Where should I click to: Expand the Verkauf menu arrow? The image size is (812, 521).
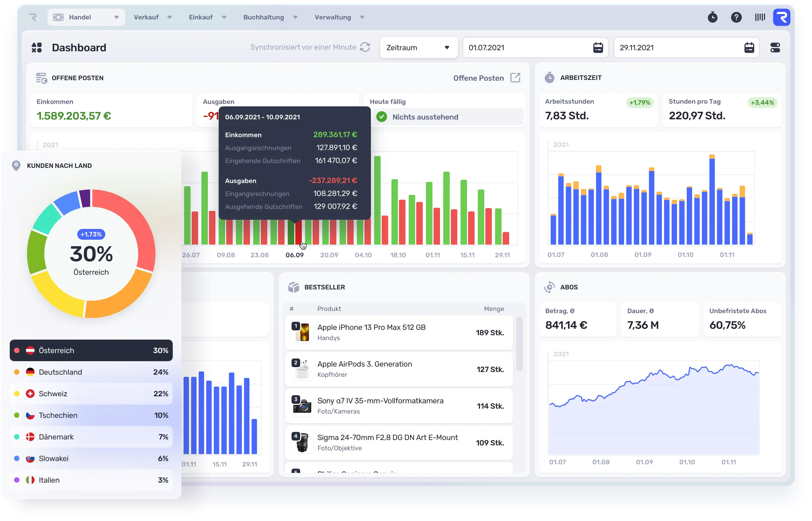click(x=170, y=17)
